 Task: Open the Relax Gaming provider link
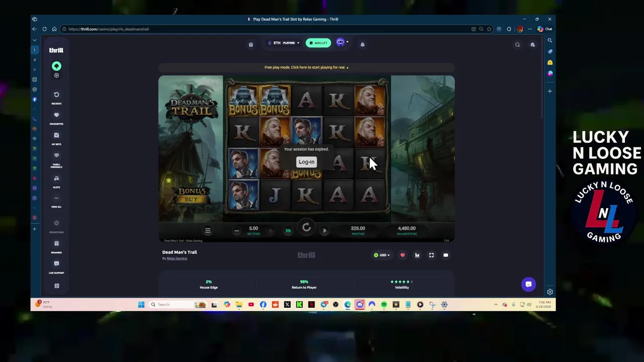[x=177, y=258]
